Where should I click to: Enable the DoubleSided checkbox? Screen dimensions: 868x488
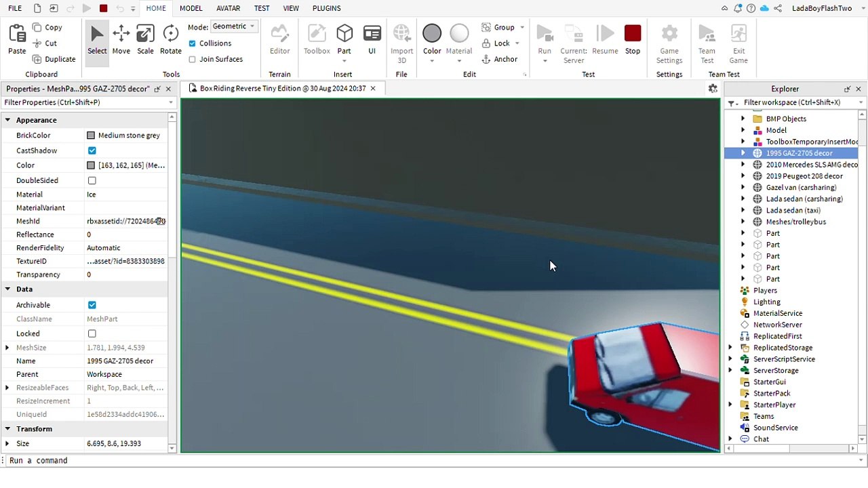coord(92,180)
